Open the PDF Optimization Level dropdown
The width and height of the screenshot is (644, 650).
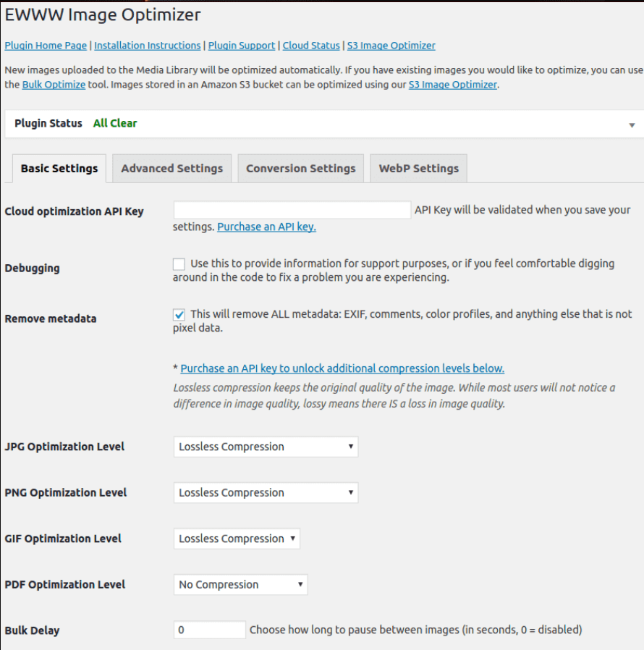click(240, 585)
